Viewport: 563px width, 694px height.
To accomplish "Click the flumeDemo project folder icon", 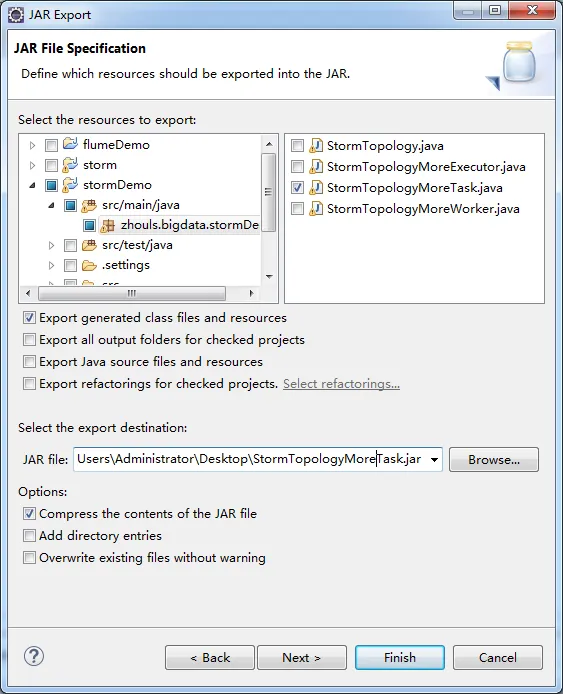I will (x=70, y=144).
